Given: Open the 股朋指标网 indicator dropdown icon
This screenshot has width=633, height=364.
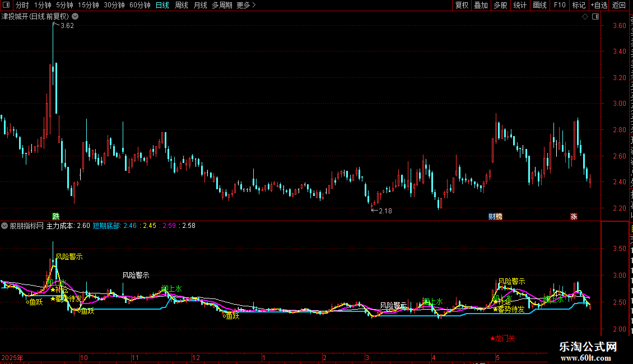Looking at the screenshot, I should pos(4,226).
